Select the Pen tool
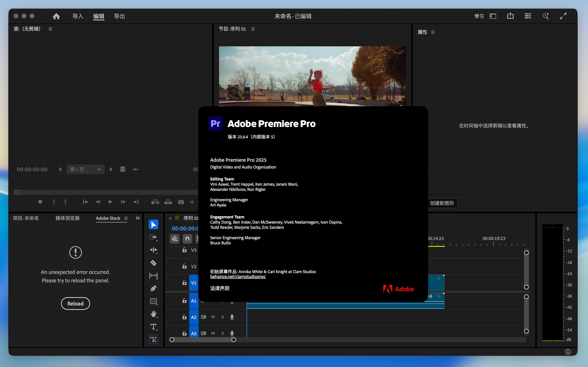The image size is (588, 367). (x=153, y=288)
